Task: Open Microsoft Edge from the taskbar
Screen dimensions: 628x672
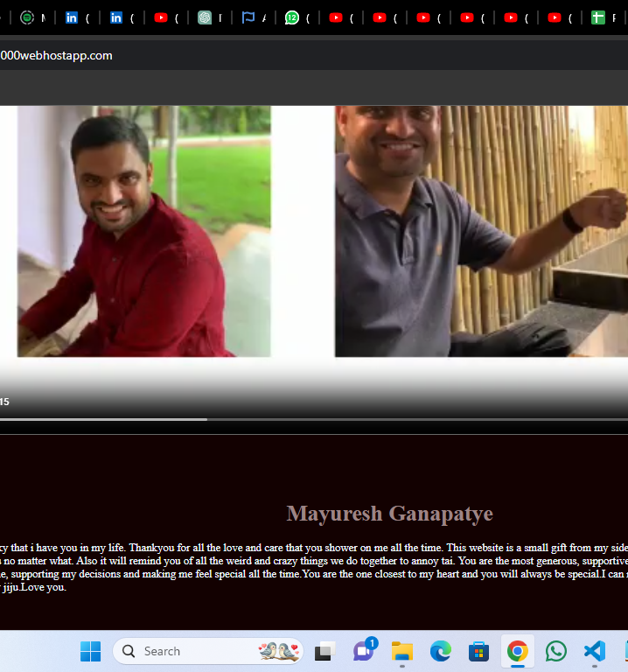Action: 441,651
